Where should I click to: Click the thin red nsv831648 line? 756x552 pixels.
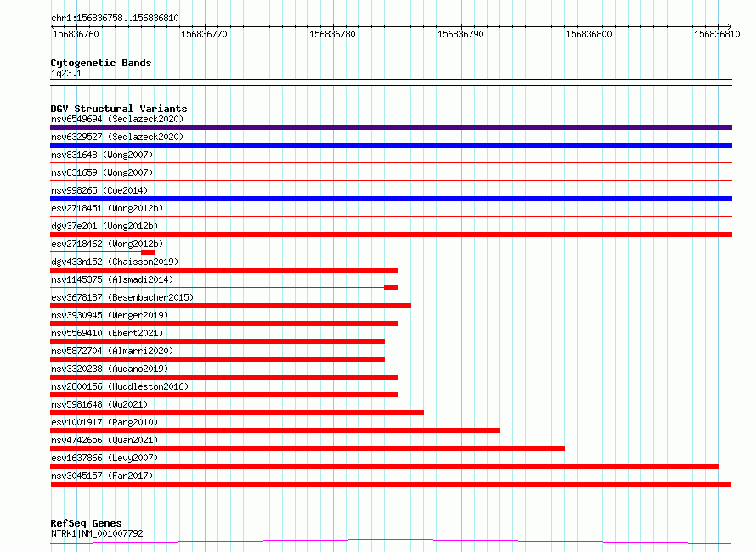tap(391, 163)
